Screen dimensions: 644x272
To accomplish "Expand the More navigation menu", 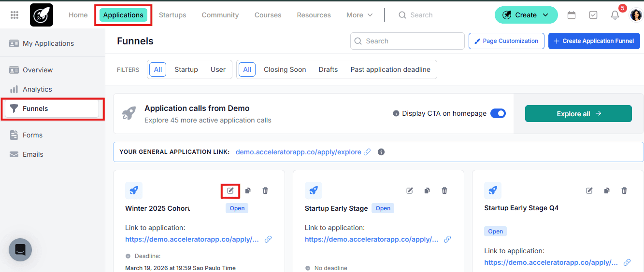I will click(359, 15).
